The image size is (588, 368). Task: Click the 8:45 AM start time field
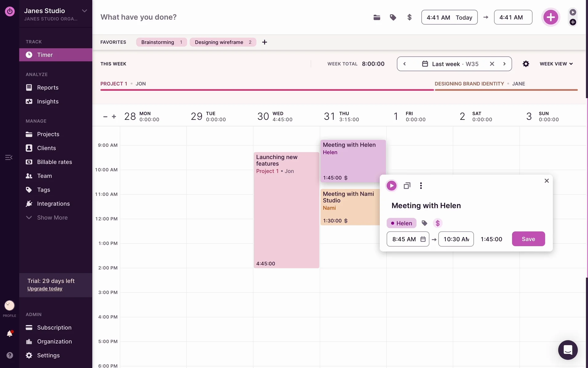(404, 239)
